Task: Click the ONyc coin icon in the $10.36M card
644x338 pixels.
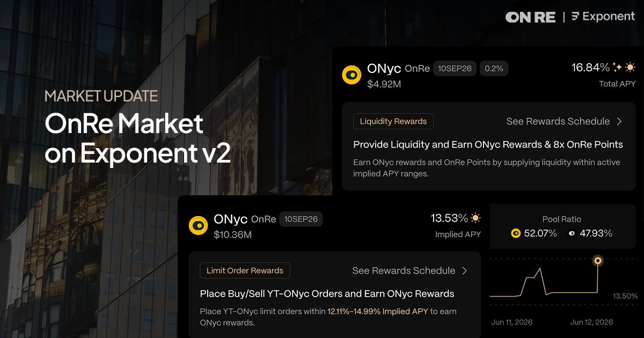Action: (x=198, y=225)
